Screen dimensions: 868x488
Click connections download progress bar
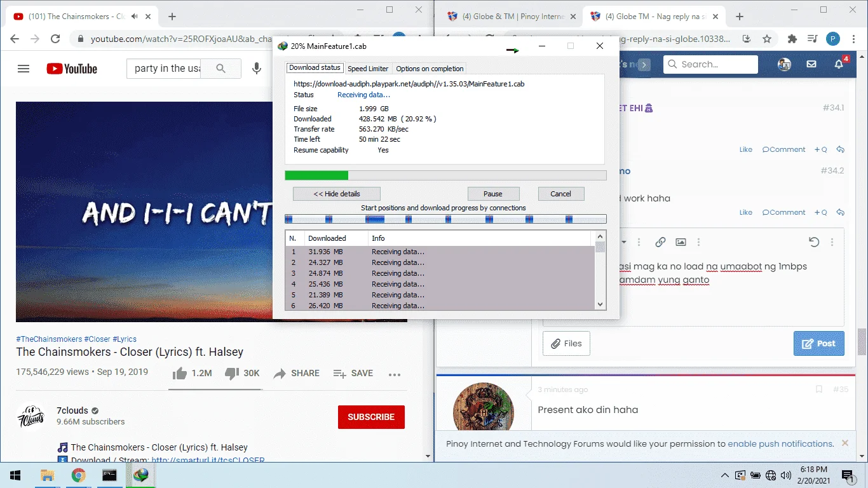(x=445, y=219)
